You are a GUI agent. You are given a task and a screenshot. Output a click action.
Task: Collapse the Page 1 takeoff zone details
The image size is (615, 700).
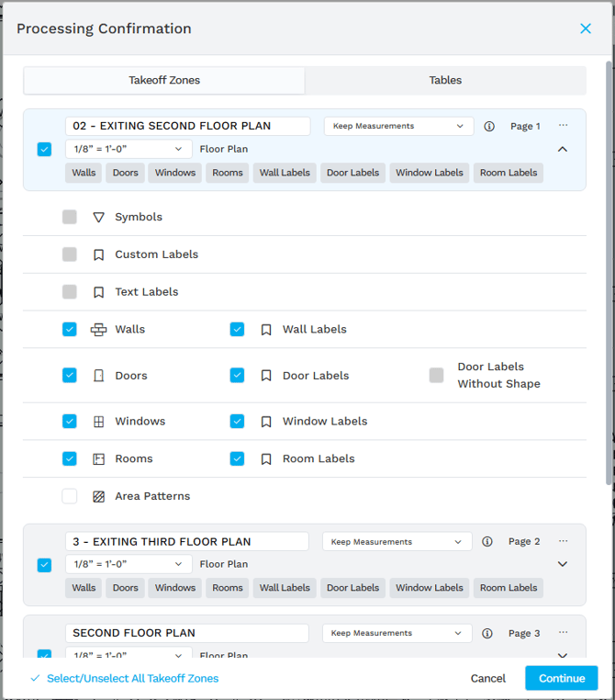pyautogui.click(x=563, y=149)
